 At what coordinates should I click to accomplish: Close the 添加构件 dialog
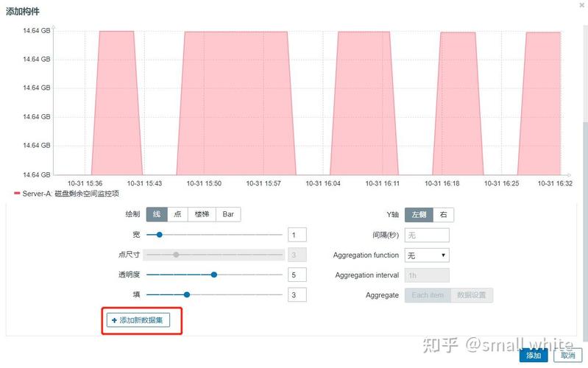581,5
